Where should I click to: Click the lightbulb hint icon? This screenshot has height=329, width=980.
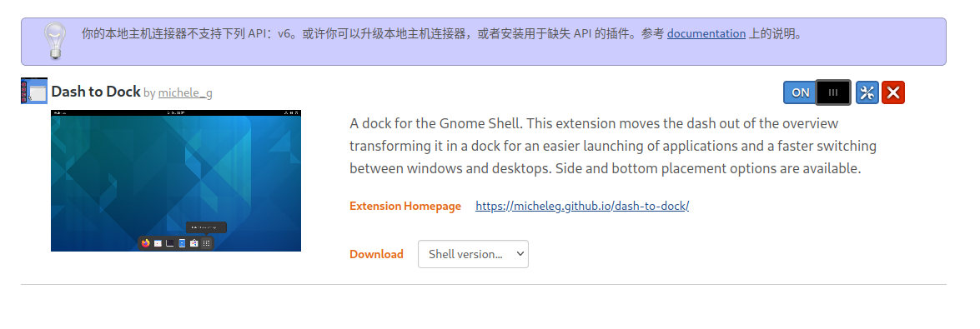coord(55,41)
